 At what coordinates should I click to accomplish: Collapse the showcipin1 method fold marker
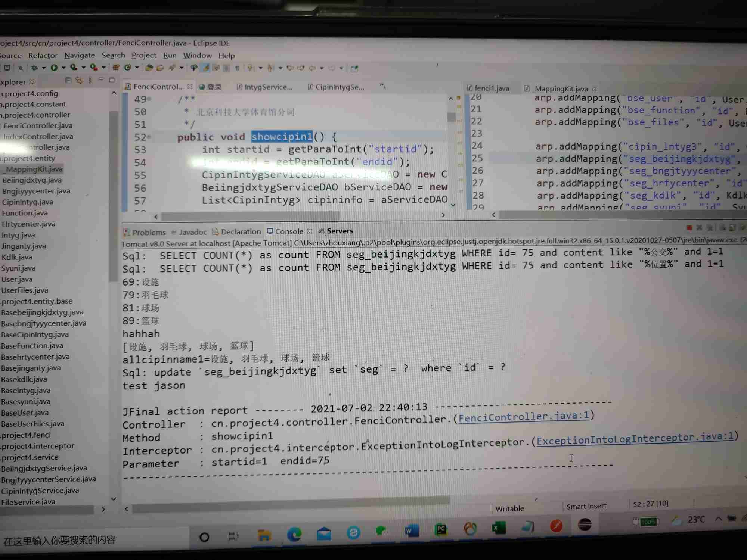coord(149,137)
